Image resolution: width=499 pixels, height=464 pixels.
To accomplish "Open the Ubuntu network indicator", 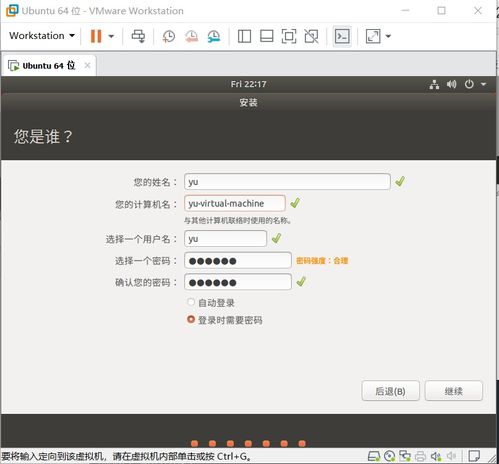I will point(434,84).
